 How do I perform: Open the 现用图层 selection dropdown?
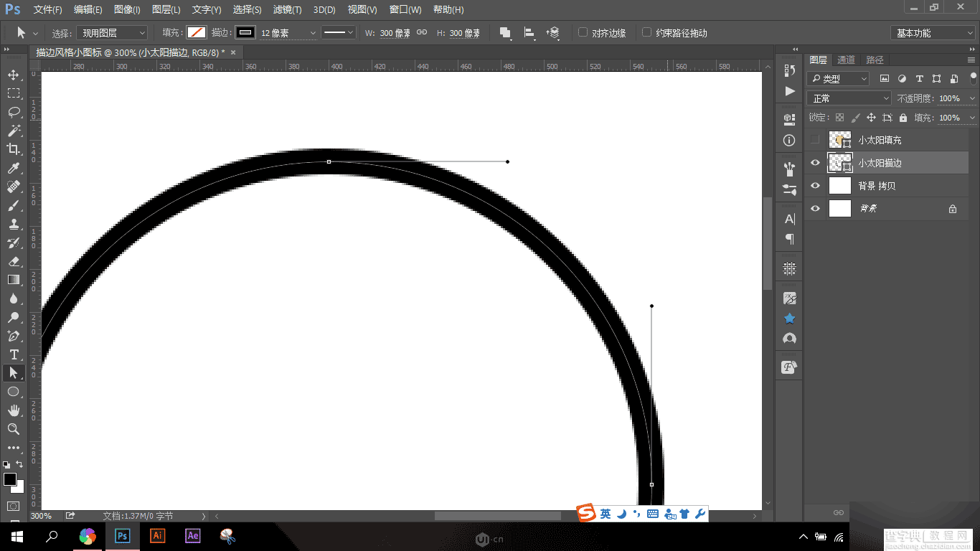[113, 33]
